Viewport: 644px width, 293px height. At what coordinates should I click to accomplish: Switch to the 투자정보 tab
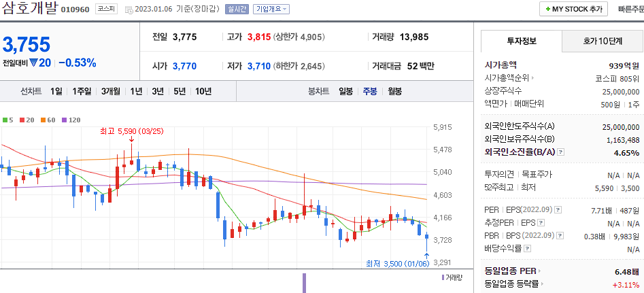(522, 41)
